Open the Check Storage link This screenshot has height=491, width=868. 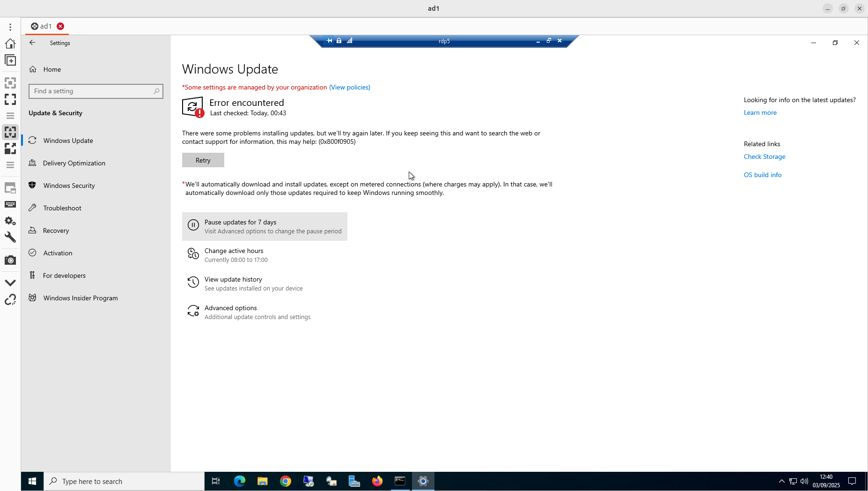click(x=764, y=156)
